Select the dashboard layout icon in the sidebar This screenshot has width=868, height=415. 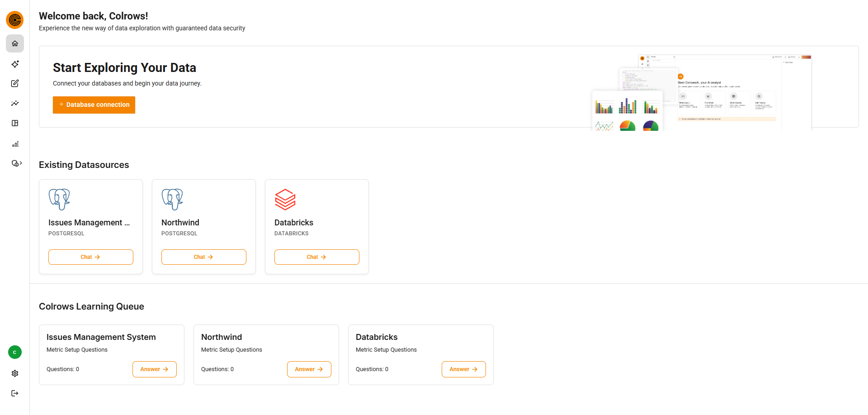click(x=15, y=123)
